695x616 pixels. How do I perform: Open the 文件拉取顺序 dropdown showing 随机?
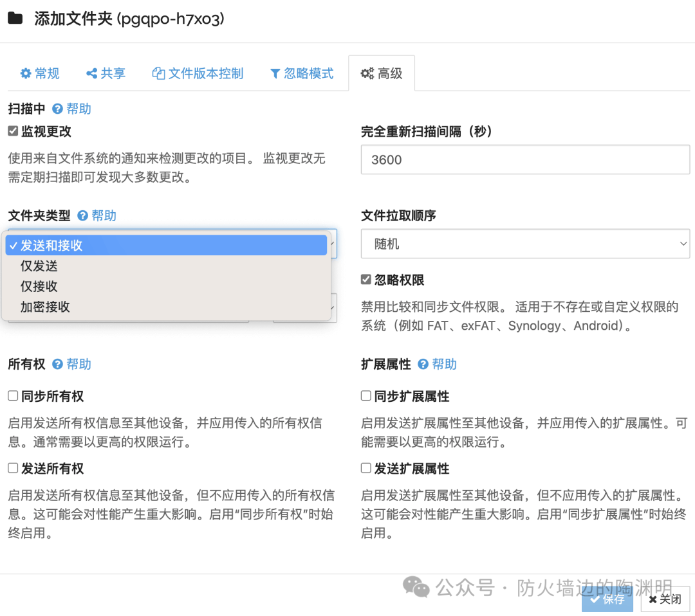525,244
